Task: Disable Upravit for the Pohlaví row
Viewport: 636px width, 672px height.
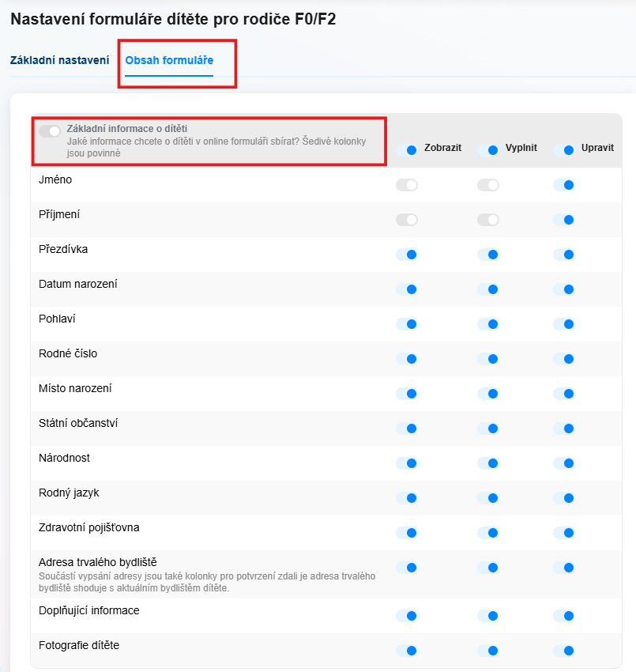Action: pyautogui.click(x=564, y=324)
